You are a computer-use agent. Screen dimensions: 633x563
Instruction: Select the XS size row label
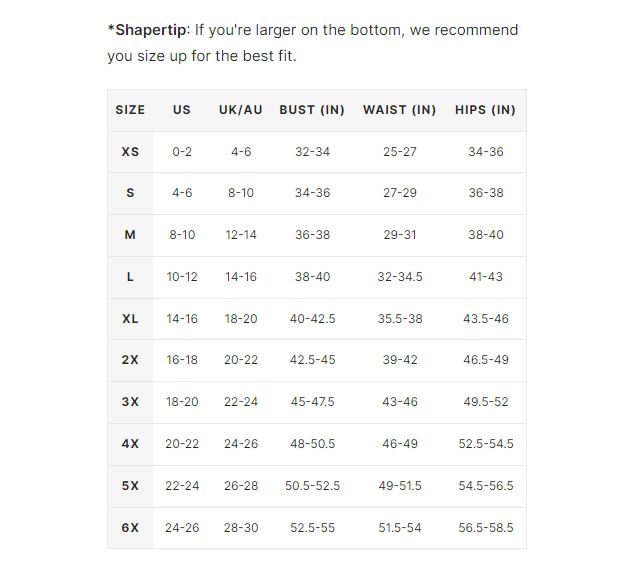pyautogui.click(x=130, y=152)
